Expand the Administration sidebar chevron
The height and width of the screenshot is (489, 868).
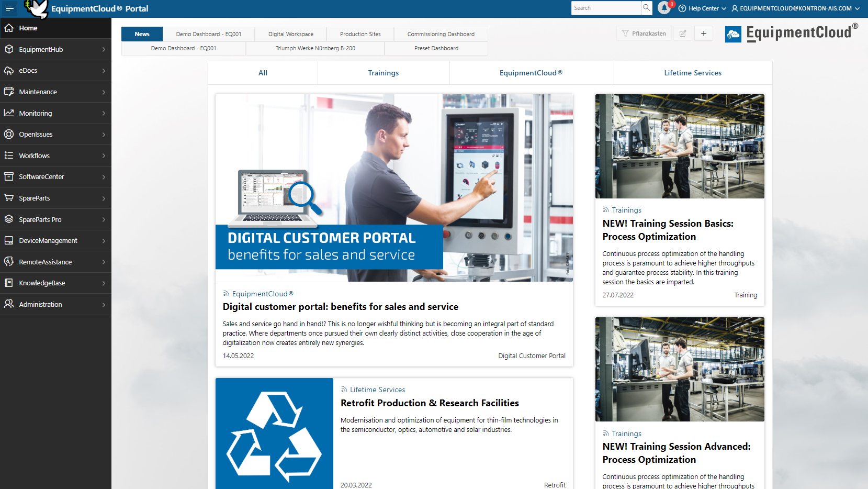104,305
